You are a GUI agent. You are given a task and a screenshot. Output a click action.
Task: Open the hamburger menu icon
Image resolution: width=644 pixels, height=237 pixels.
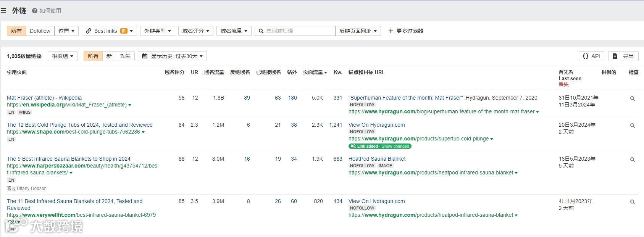click(3, 11)
